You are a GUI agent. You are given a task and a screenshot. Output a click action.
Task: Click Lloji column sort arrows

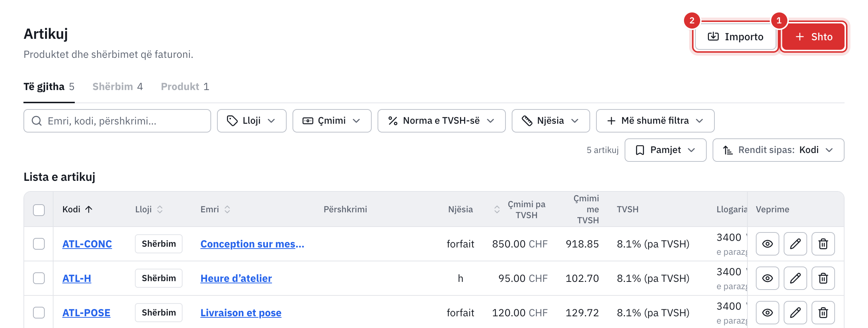point(160,209)
